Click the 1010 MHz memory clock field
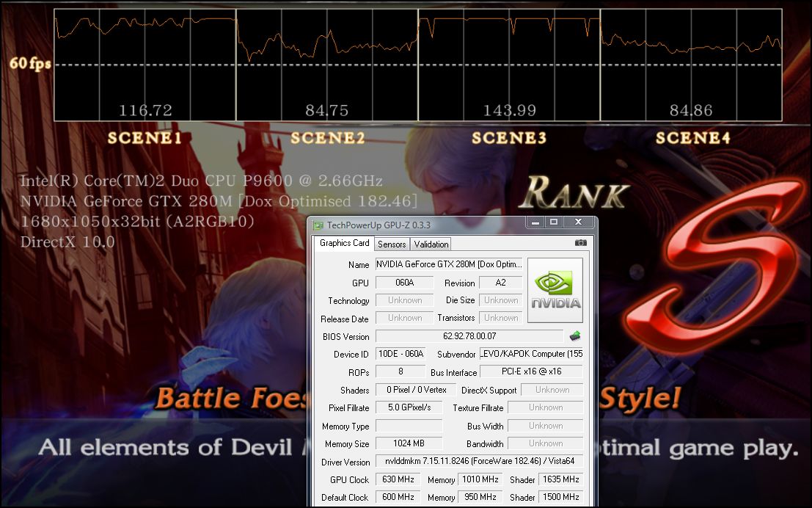The image size is (812, 508). pos(480,479)
